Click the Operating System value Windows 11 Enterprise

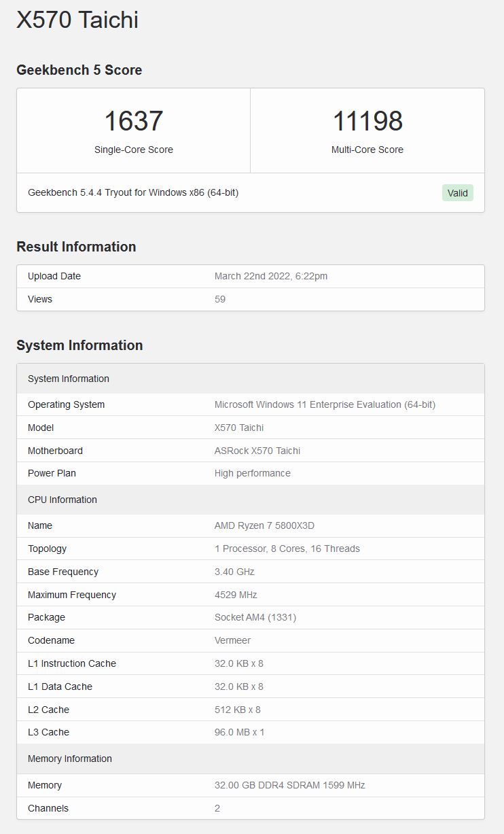tap(325, 404)
